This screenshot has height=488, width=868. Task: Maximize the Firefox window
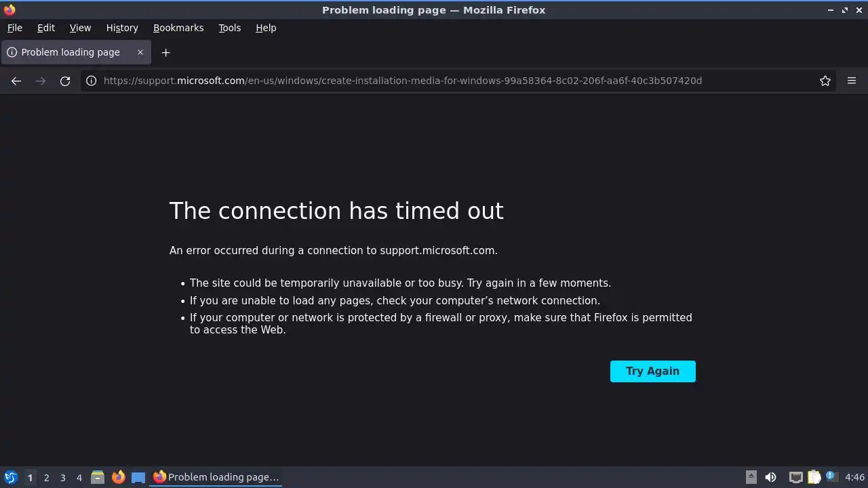[845, 10]
